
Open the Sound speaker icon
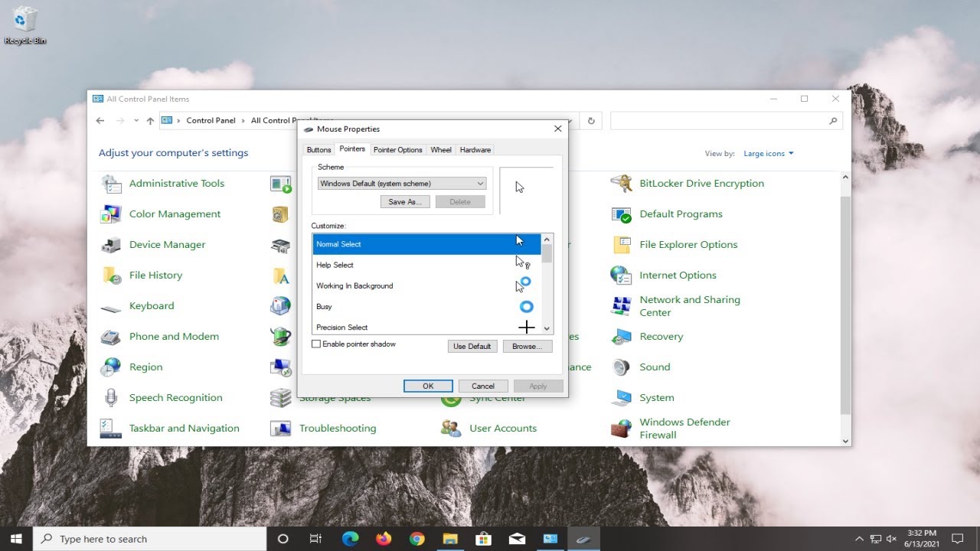621,367
